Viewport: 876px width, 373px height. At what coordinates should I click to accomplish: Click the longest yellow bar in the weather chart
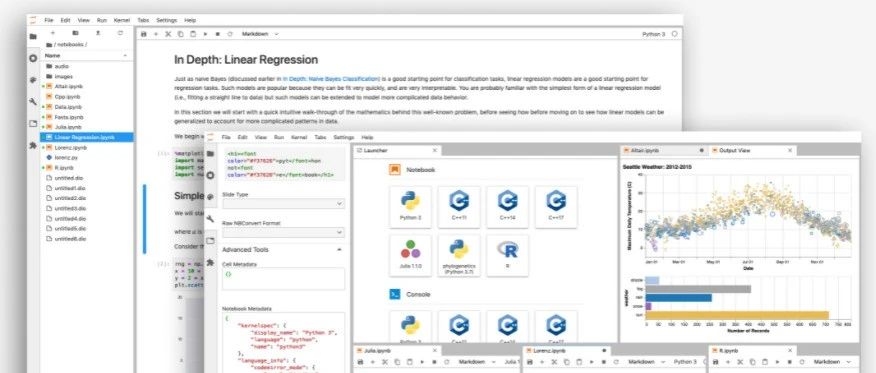pyautogui.click(x=737, y=315)
